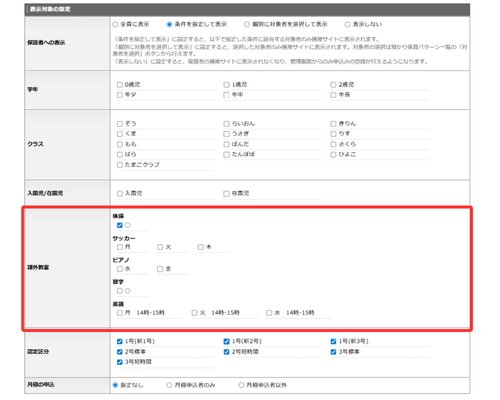Uncheck the 1号(新2号) checkbox
500x400 pixels.
point(226,341)
